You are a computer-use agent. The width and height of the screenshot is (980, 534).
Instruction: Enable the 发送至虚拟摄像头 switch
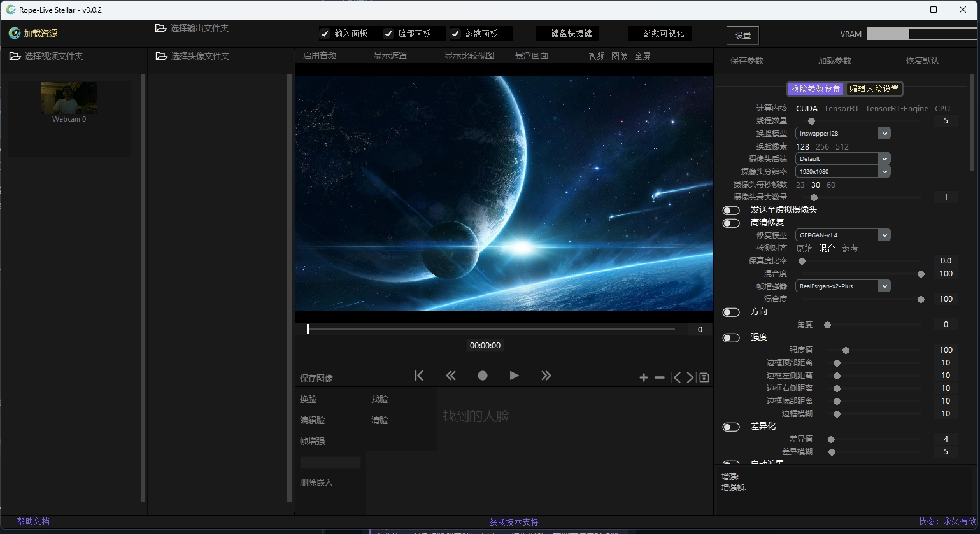tap(731, 210)
